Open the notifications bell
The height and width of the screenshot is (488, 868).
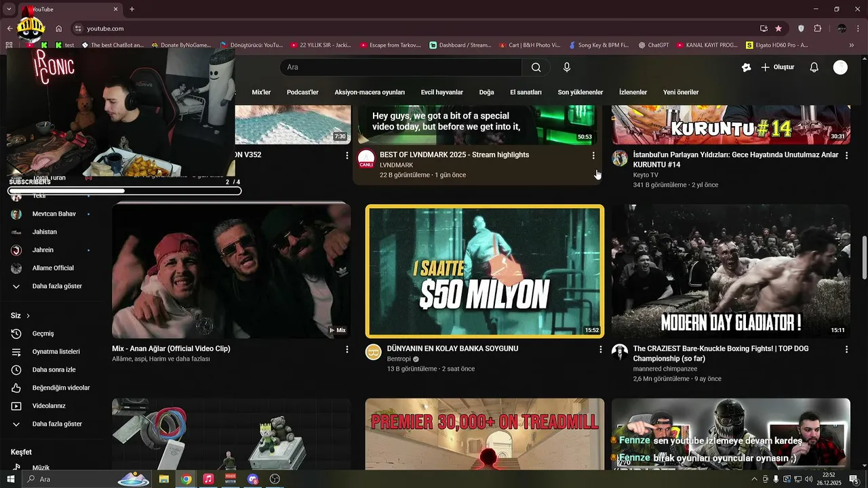814,67
